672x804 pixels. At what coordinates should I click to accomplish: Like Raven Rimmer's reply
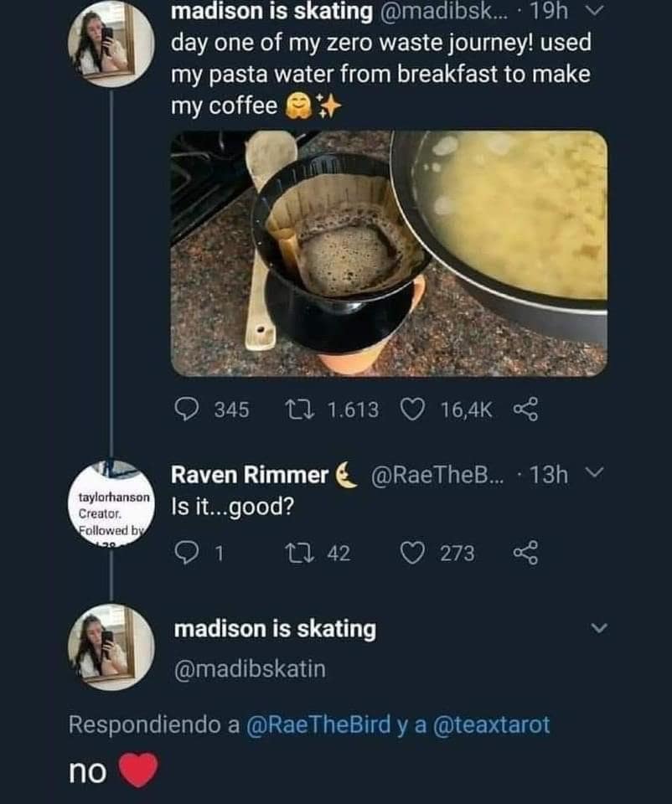click(x=413, y=554)
